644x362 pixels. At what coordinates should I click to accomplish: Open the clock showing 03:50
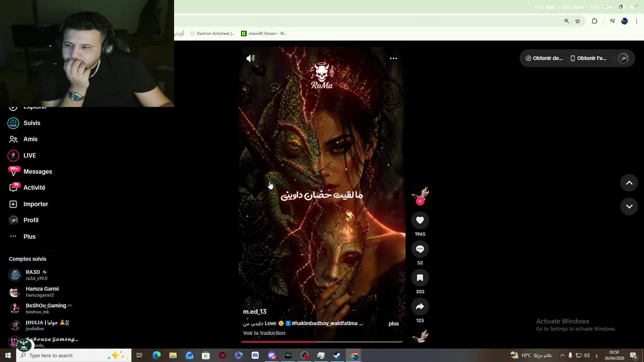(614, 355)
